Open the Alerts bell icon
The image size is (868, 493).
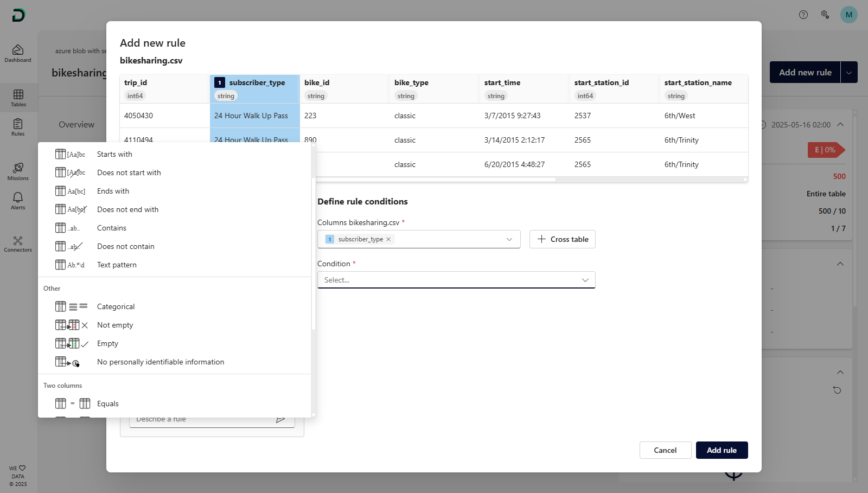[x=18, y=201]
